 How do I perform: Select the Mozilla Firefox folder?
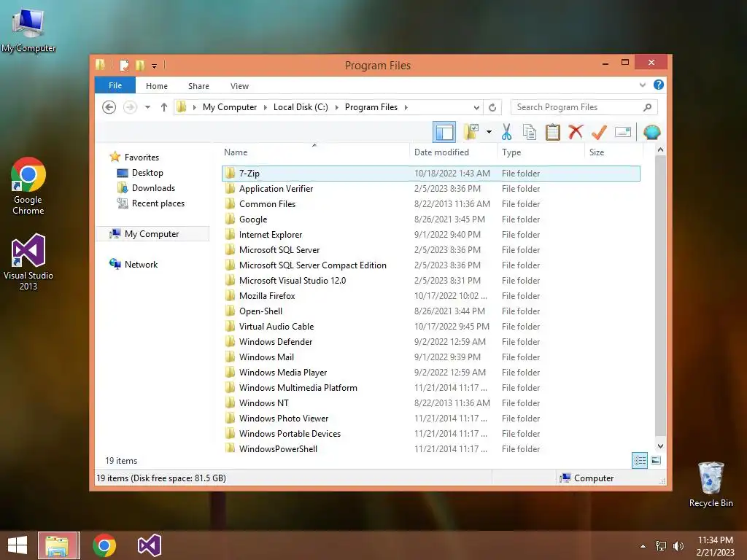tap(430, 296)
